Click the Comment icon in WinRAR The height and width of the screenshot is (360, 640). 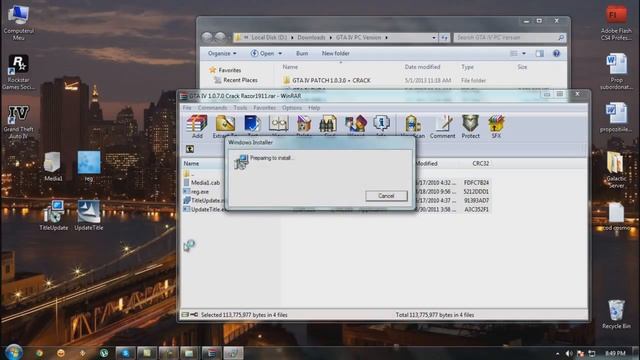point(442,127)
